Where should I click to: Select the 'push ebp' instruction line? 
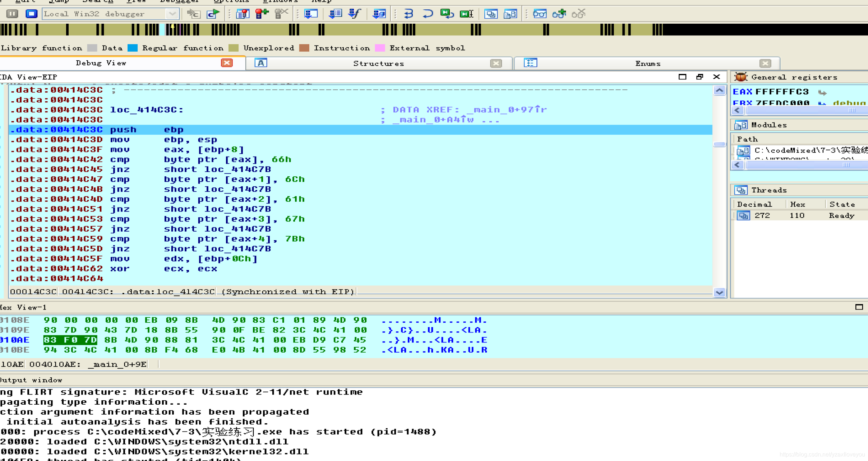click(x=360, y=130)
